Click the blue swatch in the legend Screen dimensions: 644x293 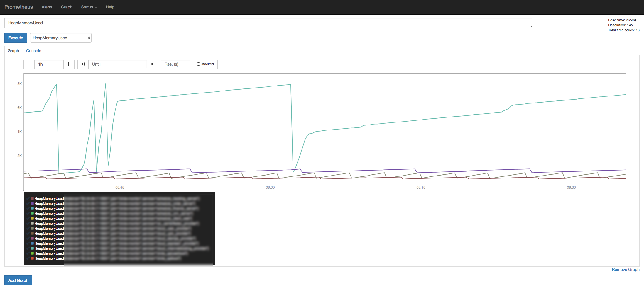tap(32, 243)
